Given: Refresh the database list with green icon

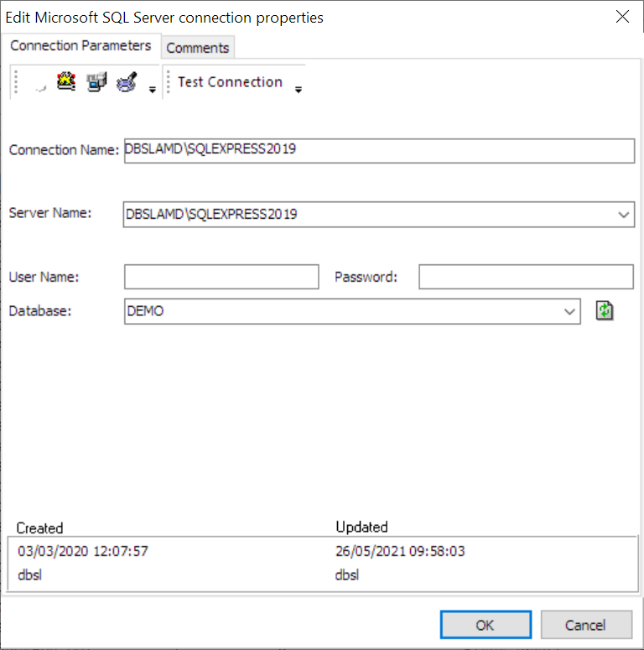Looking at the screenshot, I should coord(605,310).
